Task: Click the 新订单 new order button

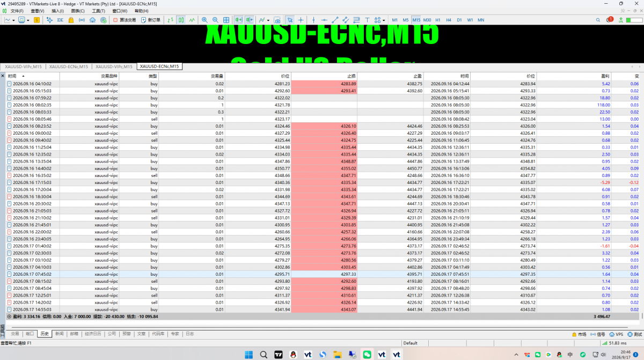Action: click(151, 20)
